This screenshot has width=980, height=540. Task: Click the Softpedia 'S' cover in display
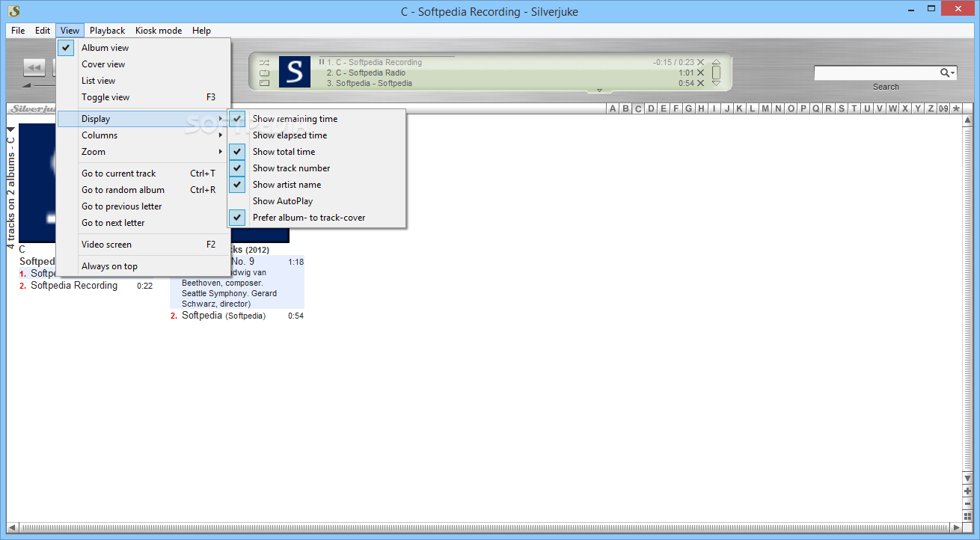point(295,72)
